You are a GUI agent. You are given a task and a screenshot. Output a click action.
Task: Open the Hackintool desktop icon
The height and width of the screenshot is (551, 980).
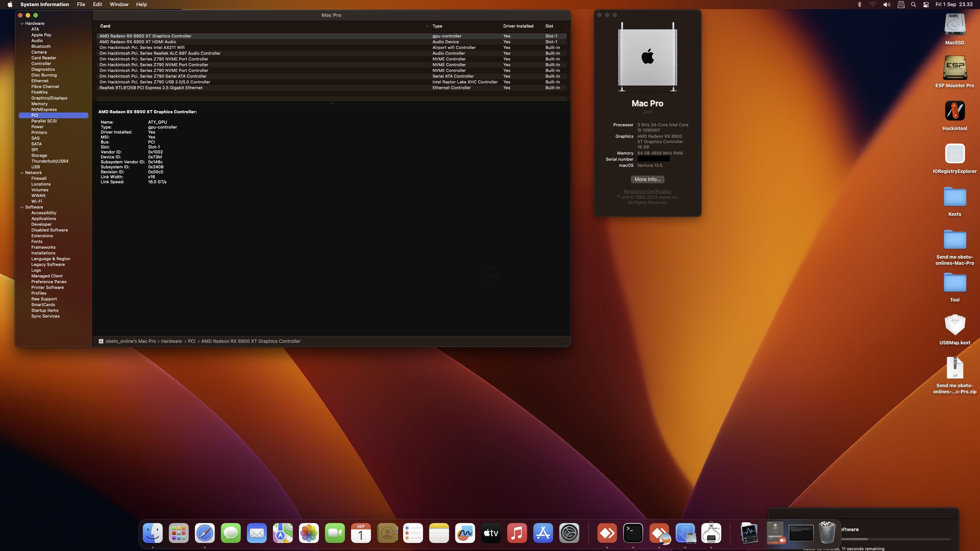point(954,111)
